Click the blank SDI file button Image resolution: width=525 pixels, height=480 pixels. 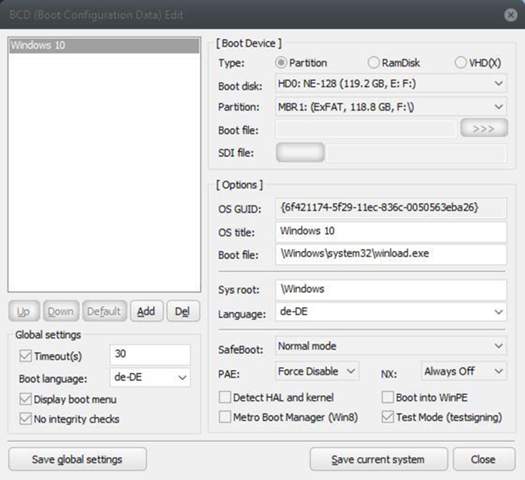click(x=300, y=152)
